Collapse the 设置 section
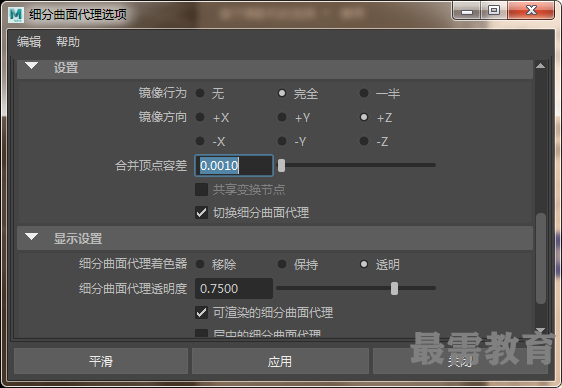The image size is (562, 388). tap(32, 66)
